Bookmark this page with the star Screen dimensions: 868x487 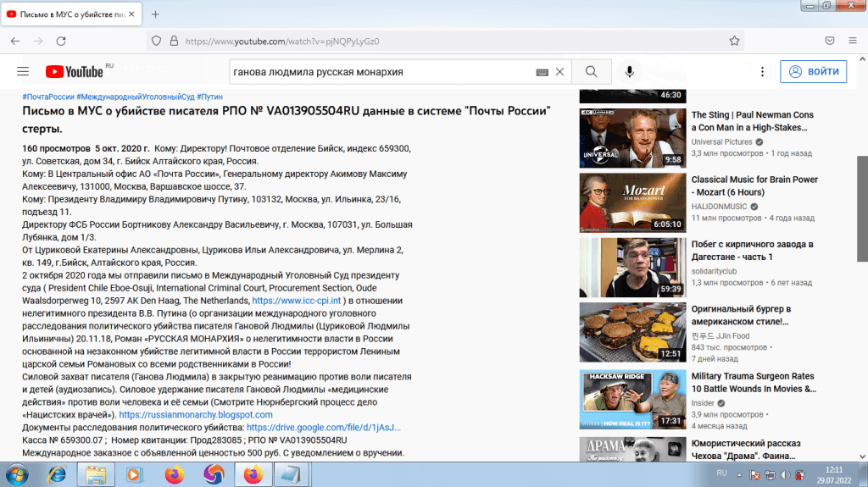click(x=734, y=41)
